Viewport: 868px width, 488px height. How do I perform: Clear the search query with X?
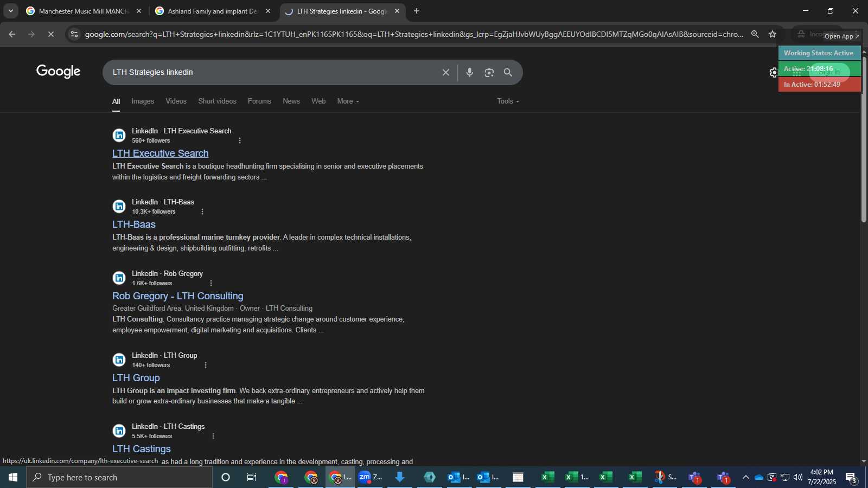click(446, 72)
